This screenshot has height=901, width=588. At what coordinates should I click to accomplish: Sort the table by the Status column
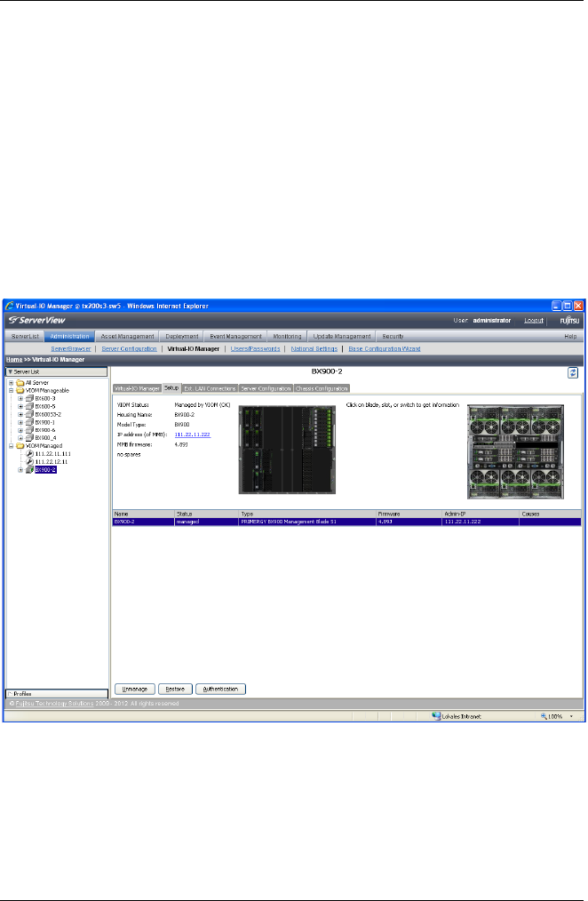tap(207, 514)
